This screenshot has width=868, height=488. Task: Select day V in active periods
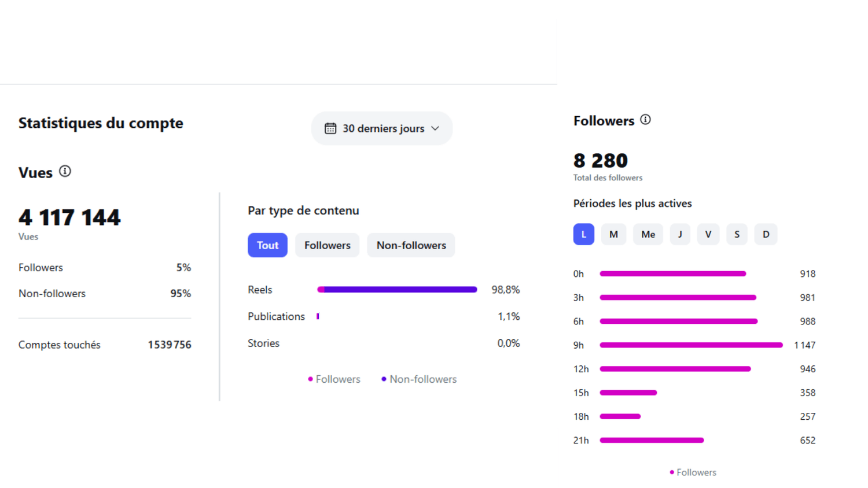coord(708,234)
